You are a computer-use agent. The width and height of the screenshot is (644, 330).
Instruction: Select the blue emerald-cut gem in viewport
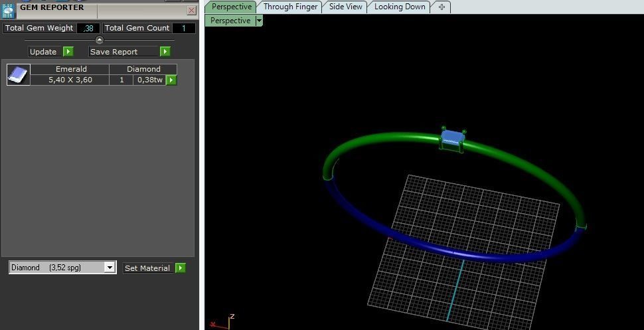click(453, 137)
